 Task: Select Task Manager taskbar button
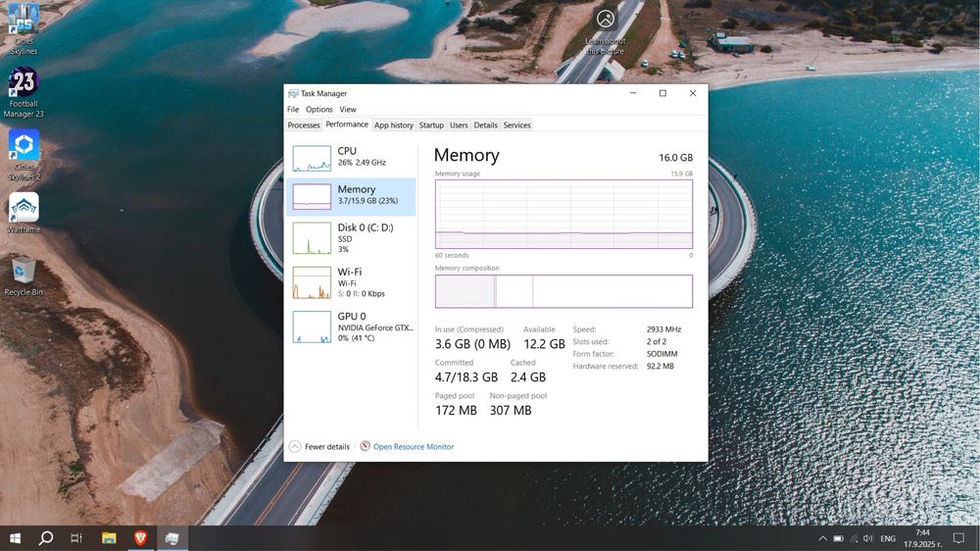171,538
